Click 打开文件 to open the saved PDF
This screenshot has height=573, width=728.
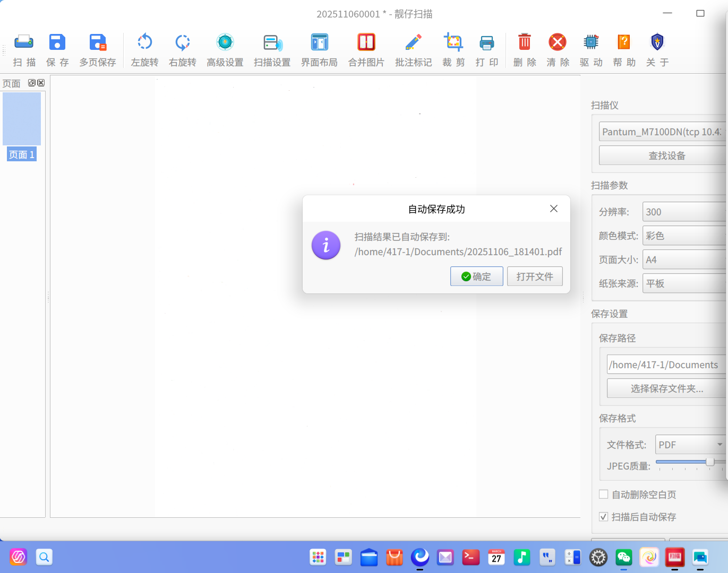point(535,276)
